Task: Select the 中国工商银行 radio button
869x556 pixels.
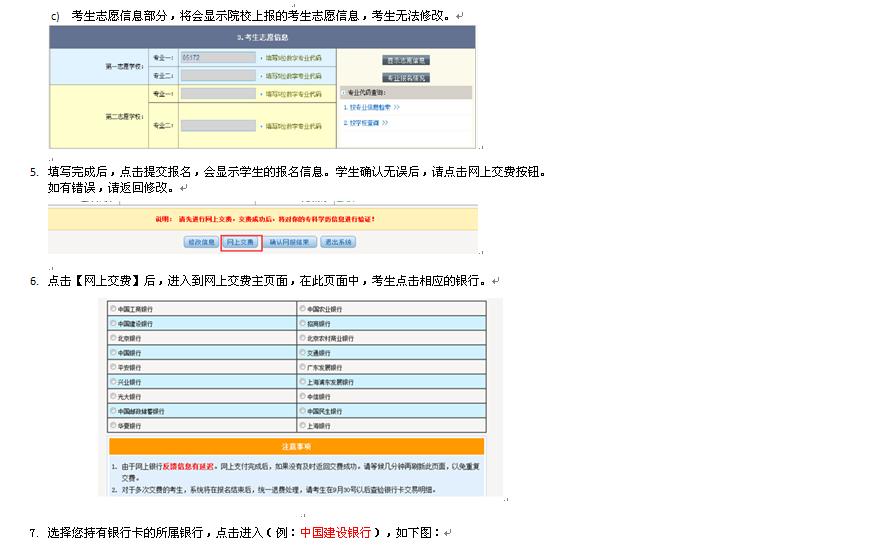Action: [114, 310]
